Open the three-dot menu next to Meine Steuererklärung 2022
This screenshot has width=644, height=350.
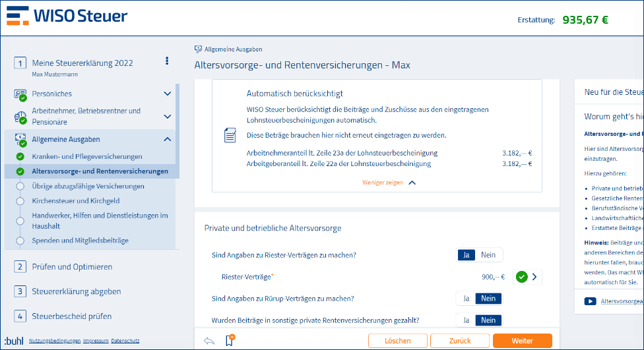click(167, 61)
